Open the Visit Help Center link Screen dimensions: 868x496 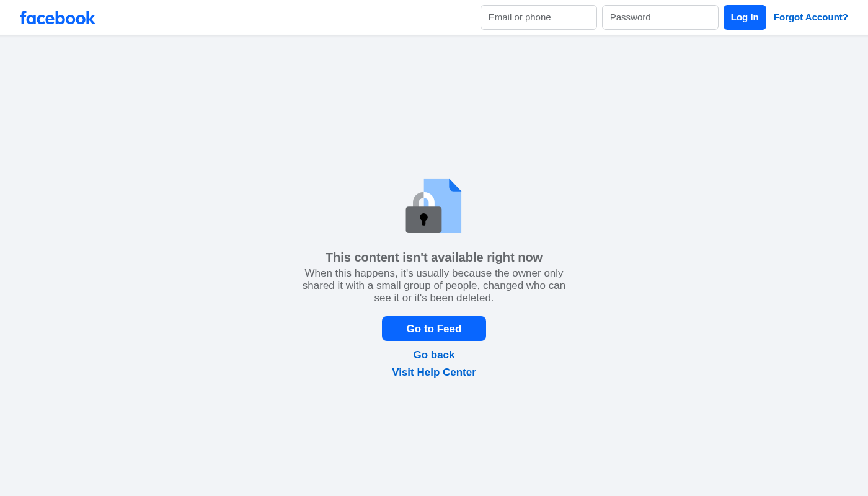(x=434, y=373)
